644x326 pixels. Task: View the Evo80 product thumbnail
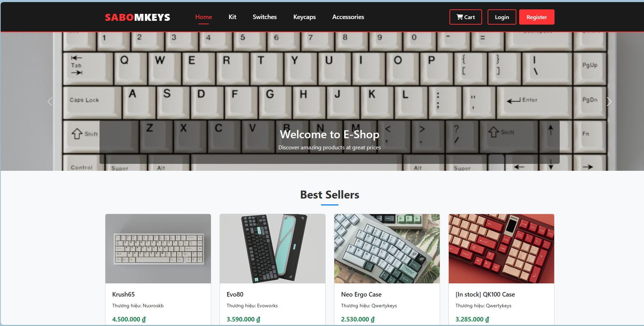[x=273, y=249]
